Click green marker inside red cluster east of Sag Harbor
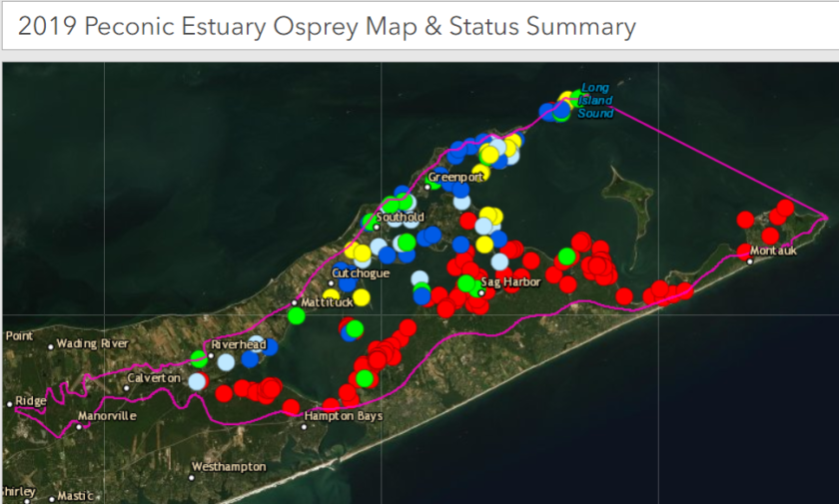Viewport: 839px width, 504px height. pos(566,256)
